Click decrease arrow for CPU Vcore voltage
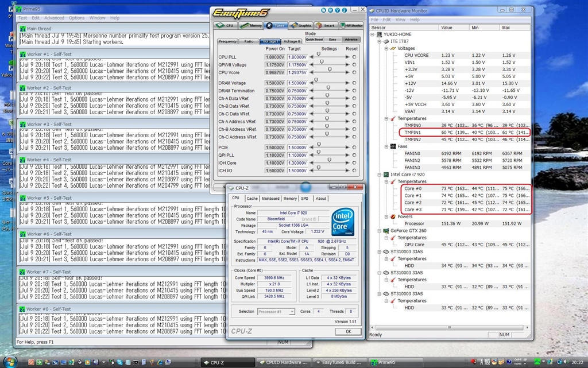Viewport: 588px width, 368px height. click(x=312, y=72)
